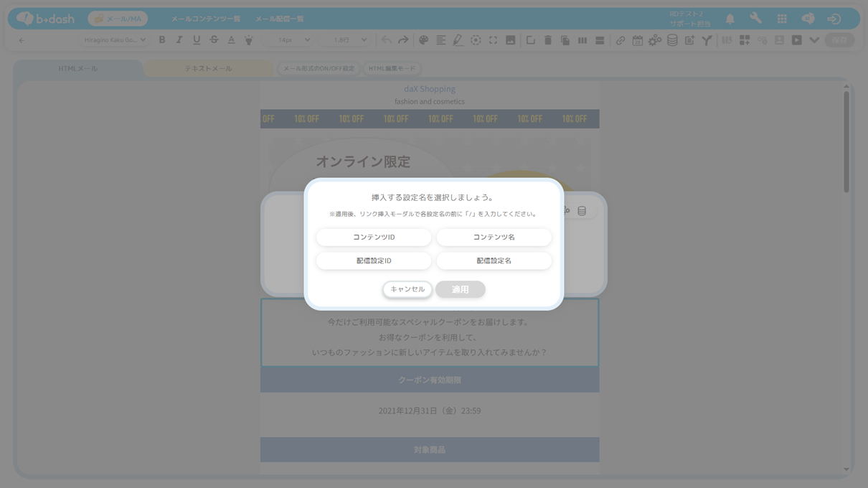Open the apps grid menu
The height and width of the screenshot is (488, 868).
(781, 19)
